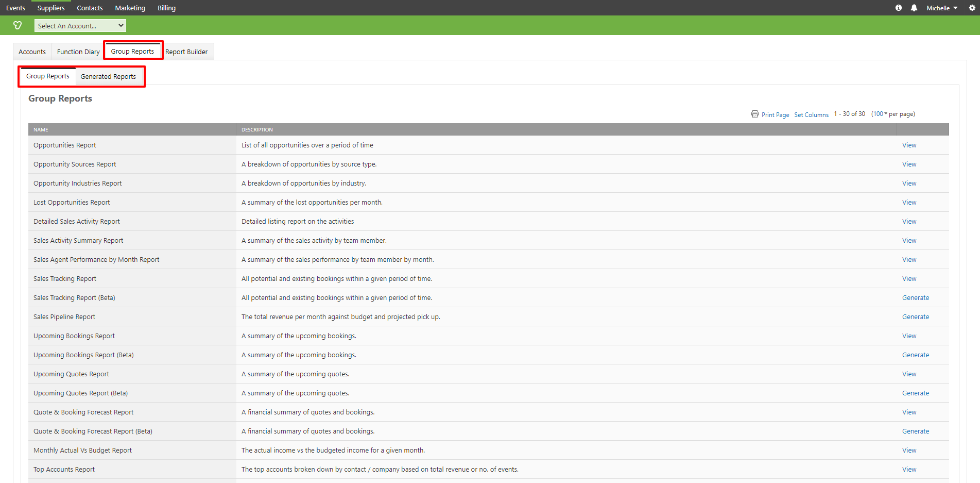View the Sales Activity Summary Report
980x483 pixels.
(x=909, y=241)
